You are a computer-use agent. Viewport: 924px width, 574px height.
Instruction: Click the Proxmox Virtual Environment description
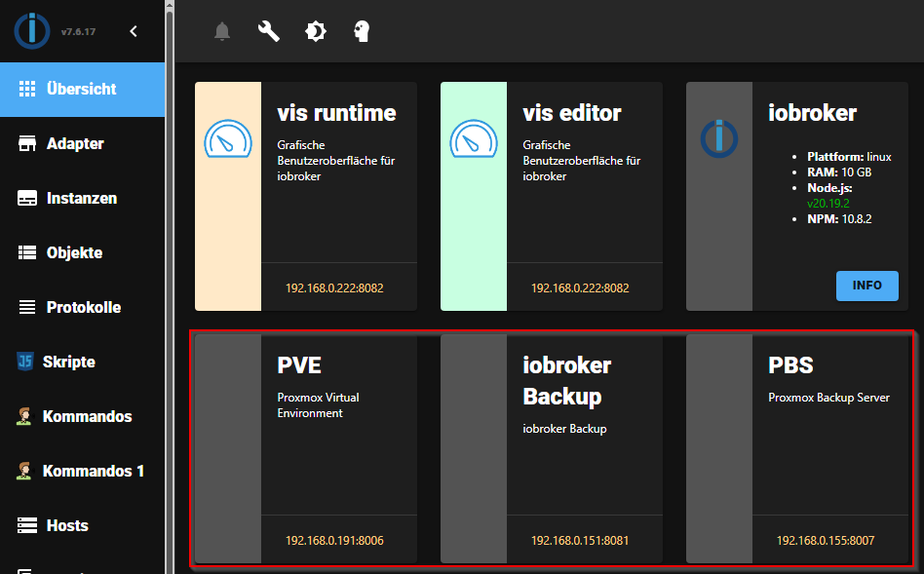click(318, 405)
